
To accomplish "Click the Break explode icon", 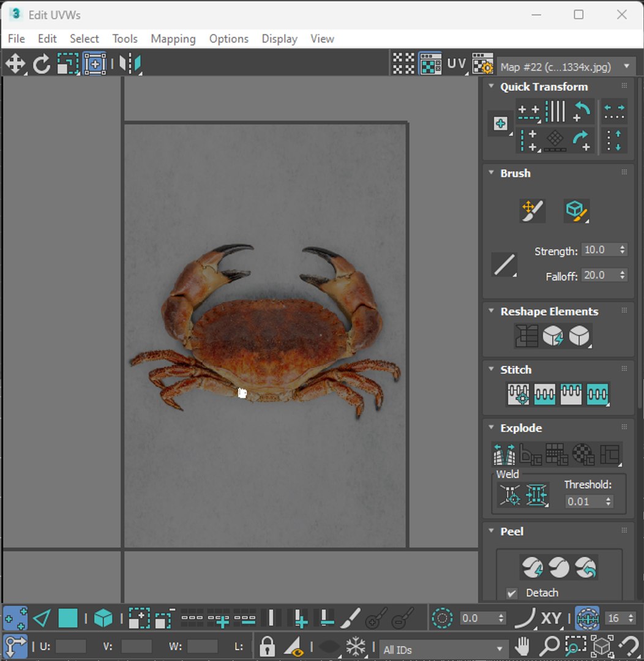I will 504,454.
